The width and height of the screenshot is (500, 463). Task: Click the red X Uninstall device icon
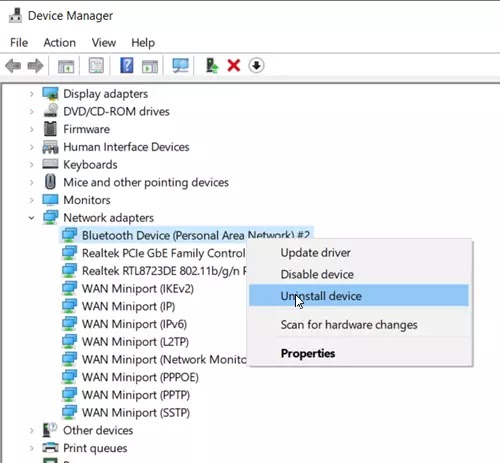click(x=234, y=65)
